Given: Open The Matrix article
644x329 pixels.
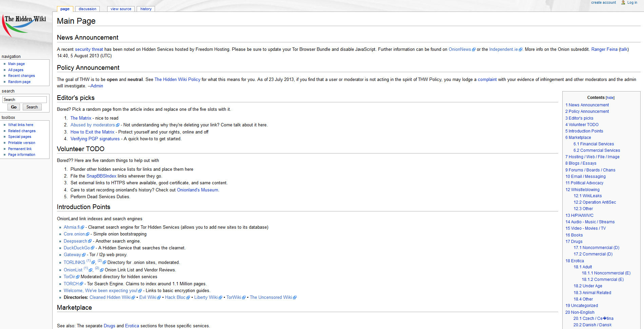Looking at the screenshot, I should 81,118.
